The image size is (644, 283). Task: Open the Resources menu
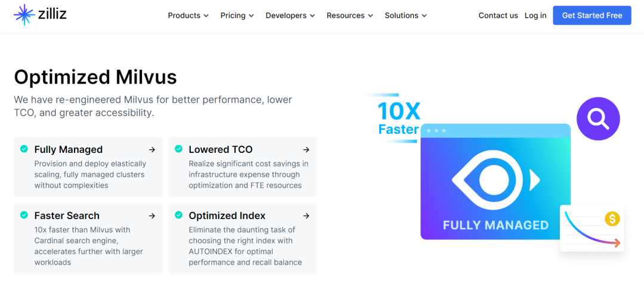[x=350, y=16]
